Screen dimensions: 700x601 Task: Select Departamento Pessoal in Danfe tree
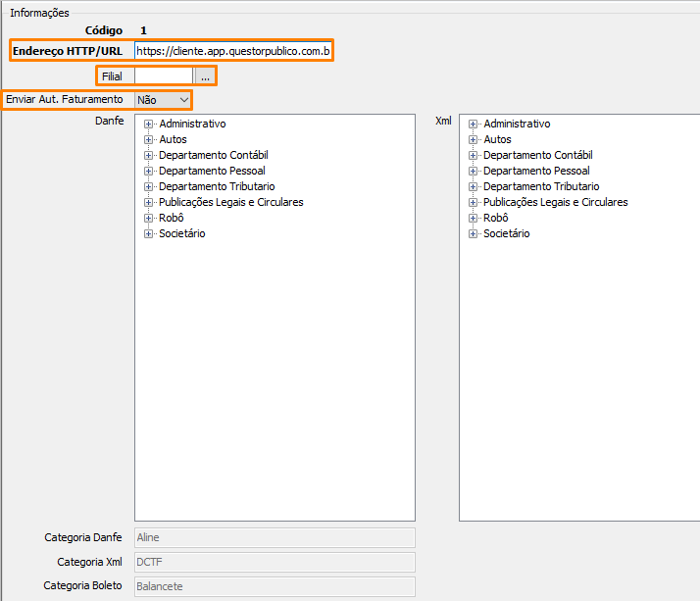coord(212,171)
